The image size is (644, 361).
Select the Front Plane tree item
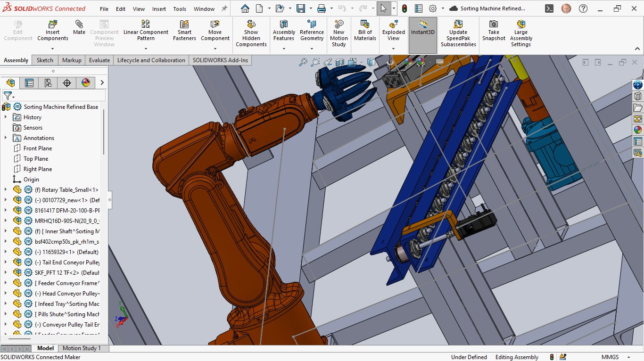(38, 148)
